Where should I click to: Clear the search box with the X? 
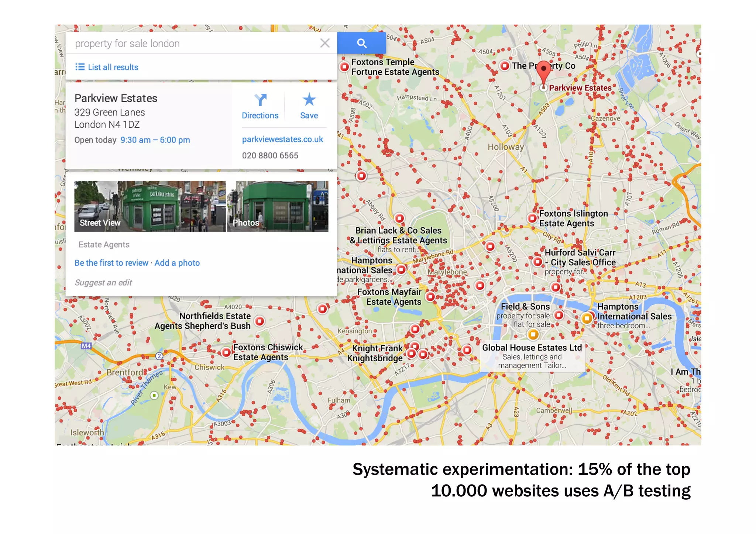(x=325, y=43)
